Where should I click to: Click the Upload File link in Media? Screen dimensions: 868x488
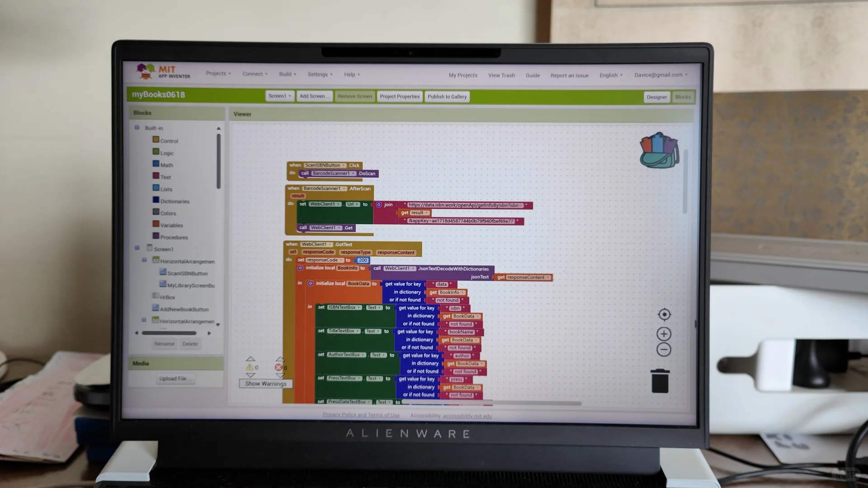(173, 378)
